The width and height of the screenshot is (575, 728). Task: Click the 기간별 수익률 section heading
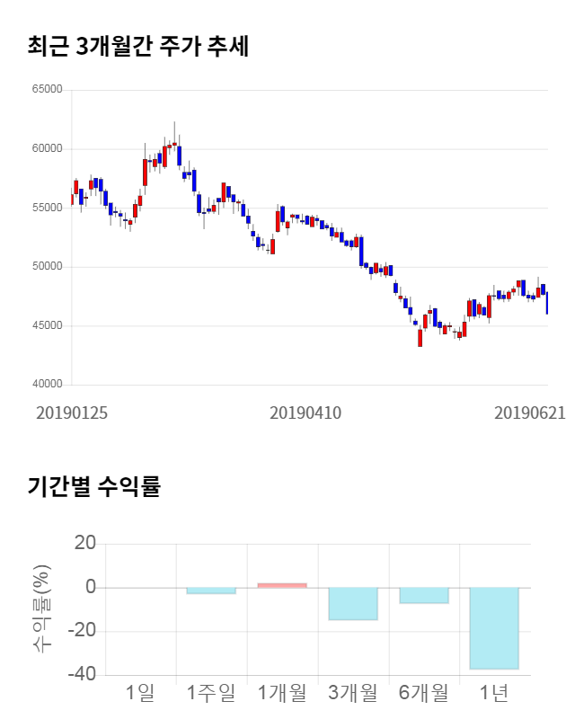click(x=93, y=486)
